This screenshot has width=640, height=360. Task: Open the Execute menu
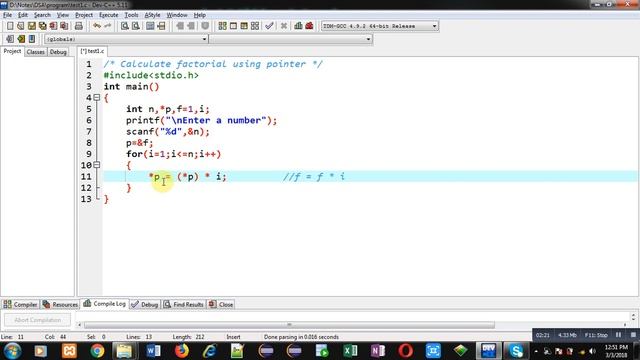click(109, 15)
